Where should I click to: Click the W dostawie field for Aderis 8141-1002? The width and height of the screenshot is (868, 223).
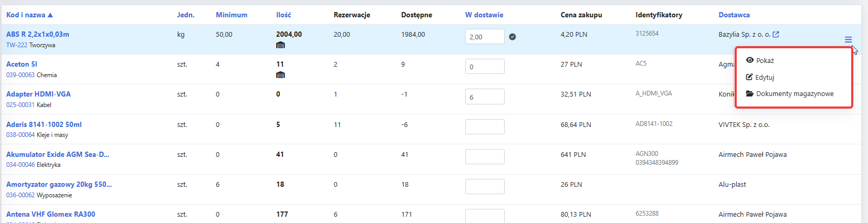click(485, 126)
